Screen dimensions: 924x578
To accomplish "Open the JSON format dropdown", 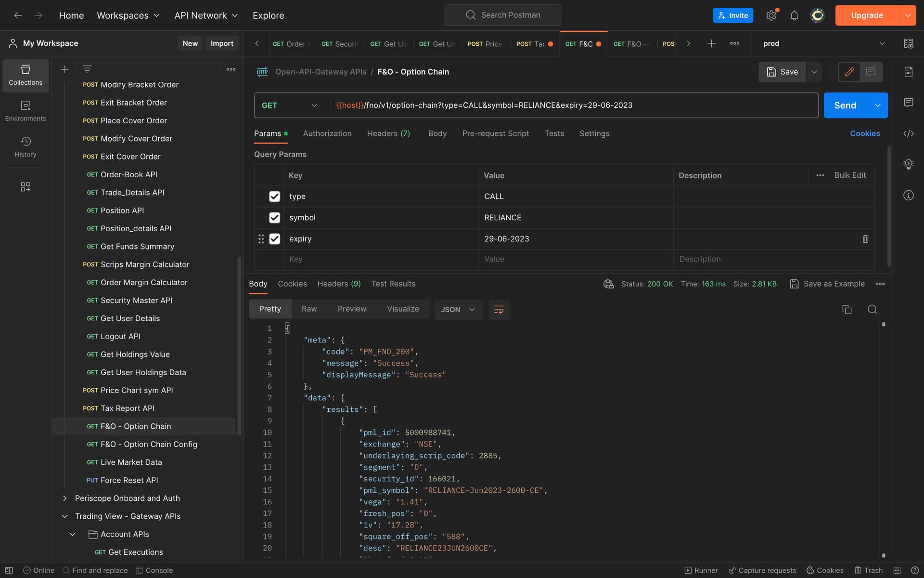I will pyautogui.click(x=458, y=309).
